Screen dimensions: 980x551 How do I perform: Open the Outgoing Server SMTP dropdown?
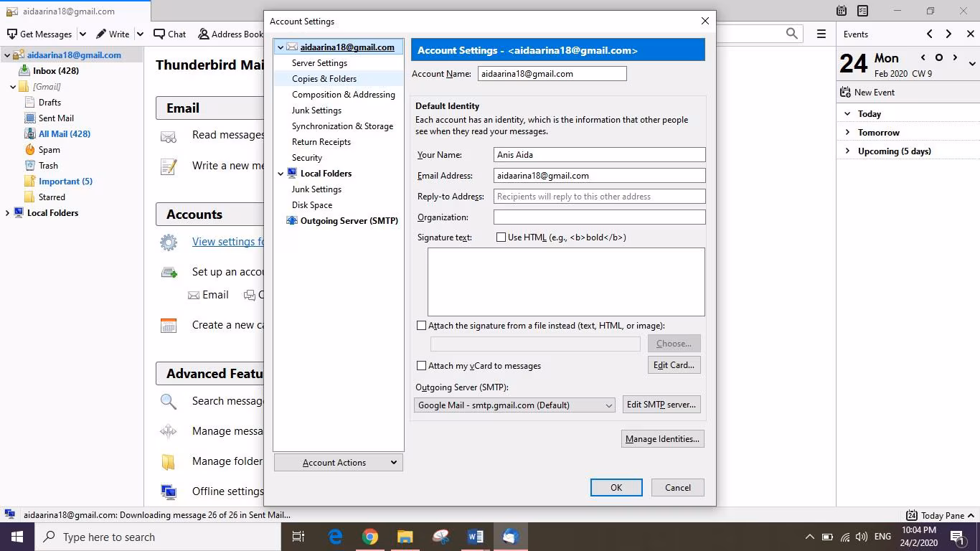514,405
